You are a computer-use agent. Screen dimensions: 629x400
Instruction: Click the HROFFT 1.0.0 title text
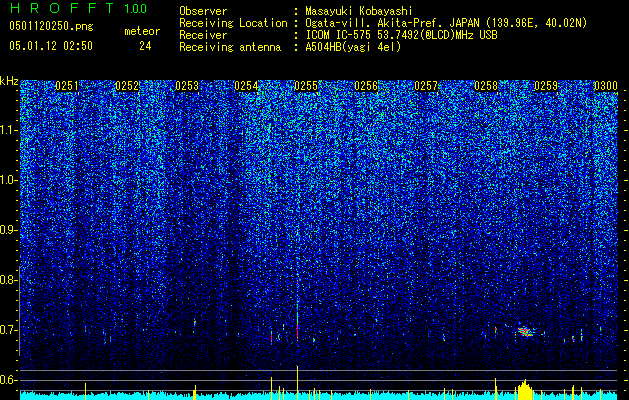79,8
